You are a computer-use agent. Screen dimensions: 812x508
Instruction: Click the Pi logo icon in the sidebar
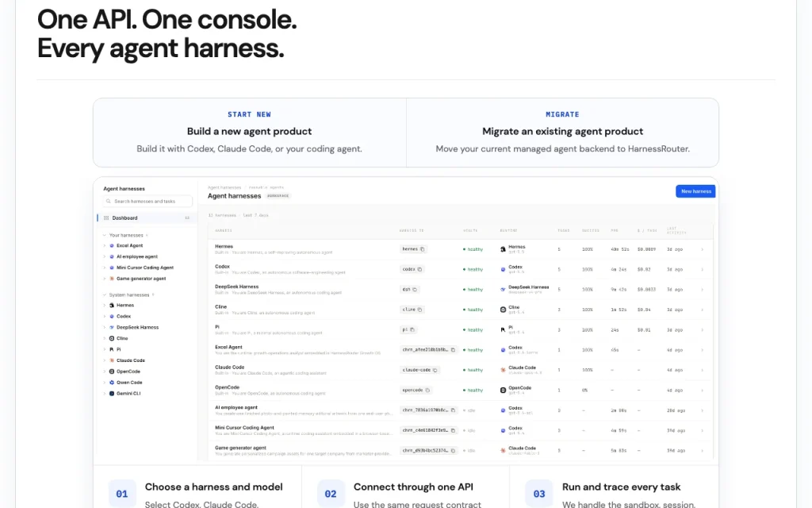tap(111, 349)
